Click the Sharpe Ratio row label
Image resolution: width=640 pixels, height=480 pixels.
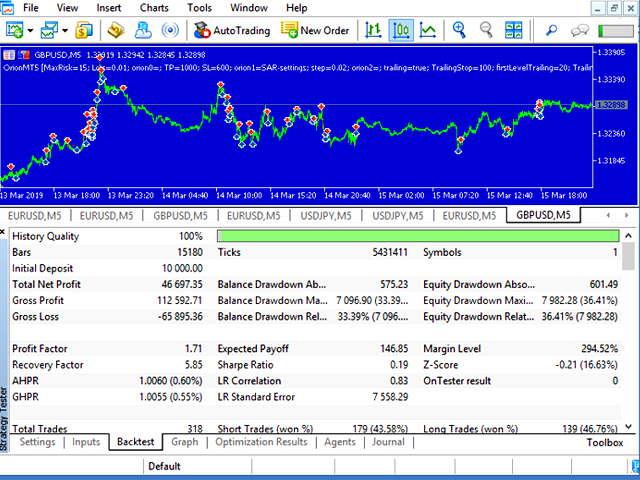point(245,365)
